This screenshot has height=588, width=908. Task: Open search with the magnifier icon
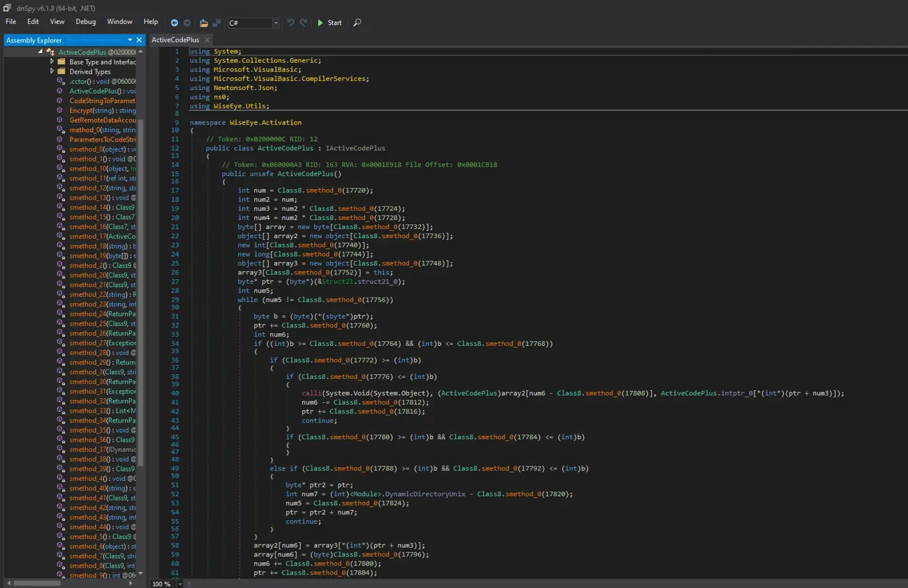click(357, 22)
